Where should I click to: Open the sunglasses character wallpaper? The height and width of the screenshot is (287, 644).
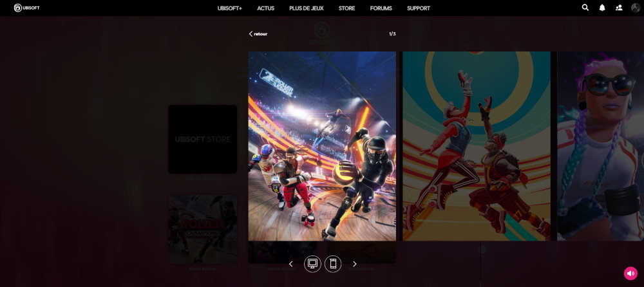pos(600,146)
